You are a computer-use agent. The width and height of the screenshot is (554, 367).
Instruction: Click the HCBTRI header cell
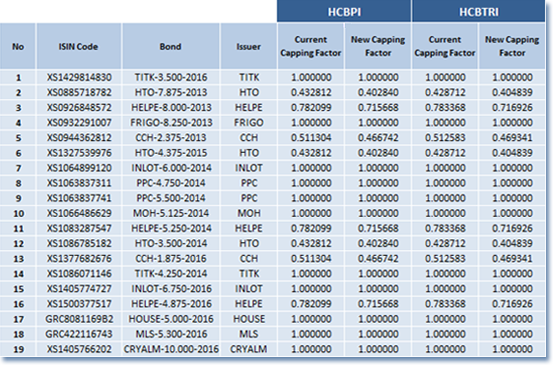pos(478,11)
